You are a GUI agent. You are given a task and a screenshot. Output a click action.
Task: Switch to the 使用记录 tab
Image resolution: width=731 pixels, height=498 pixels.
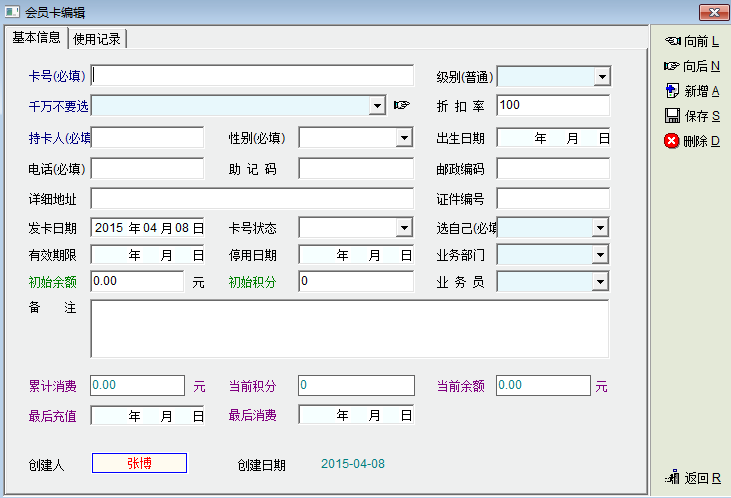click(x=98, y=39)
